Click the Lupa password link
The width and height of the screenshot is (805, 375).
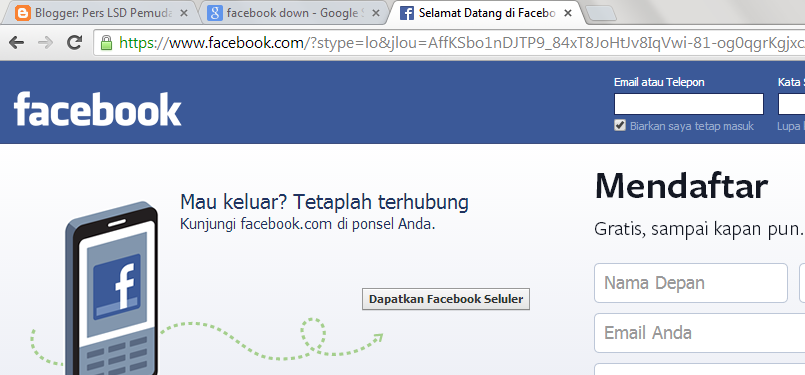pyautogui.click(x=791, y=126)
